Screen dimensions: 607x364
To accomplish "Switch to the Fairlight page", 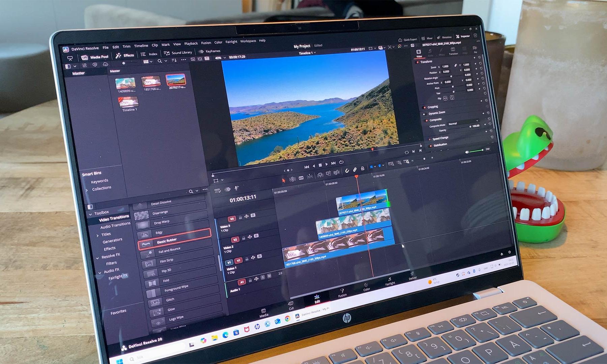I will coord(390,281).
